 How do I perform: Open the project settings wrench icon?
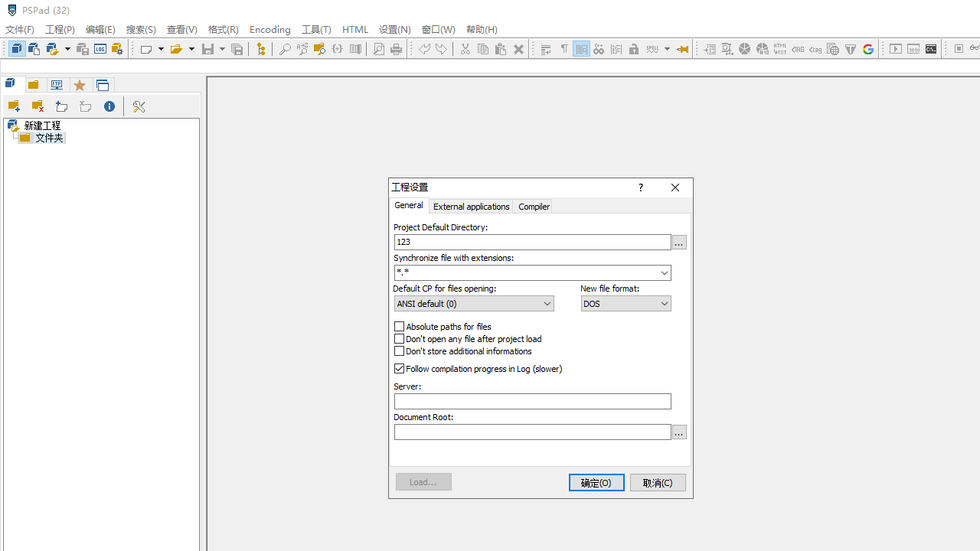pyautogui.click(x=139, y=106)
